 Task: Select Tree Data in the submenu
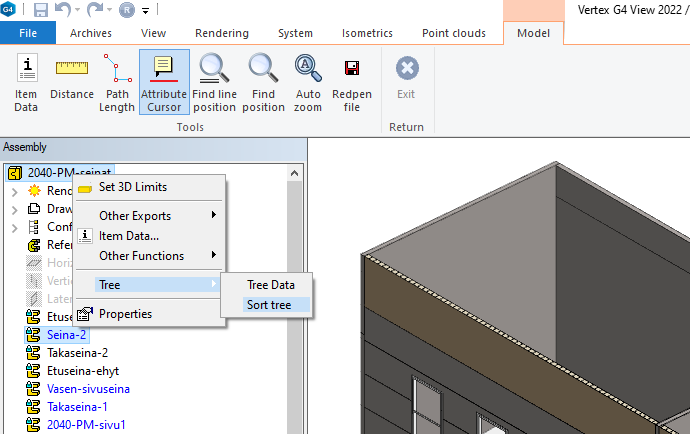pos(270,285)
